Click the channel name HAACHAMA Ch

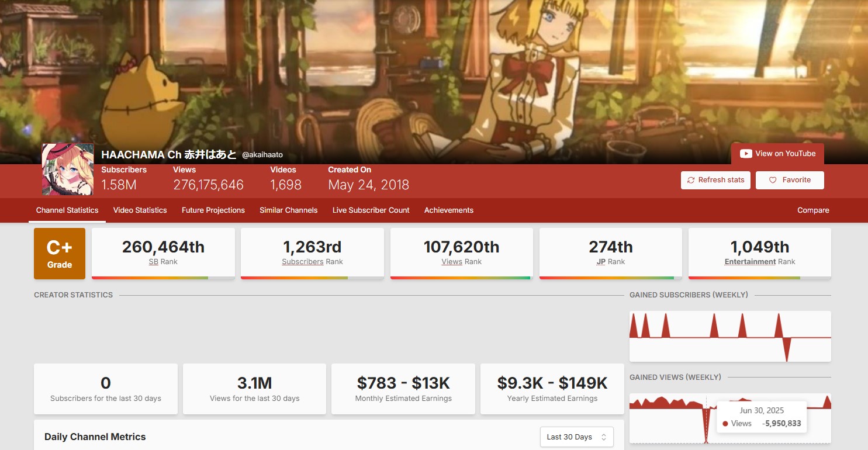pyautogui.click(x=169, y=154)
